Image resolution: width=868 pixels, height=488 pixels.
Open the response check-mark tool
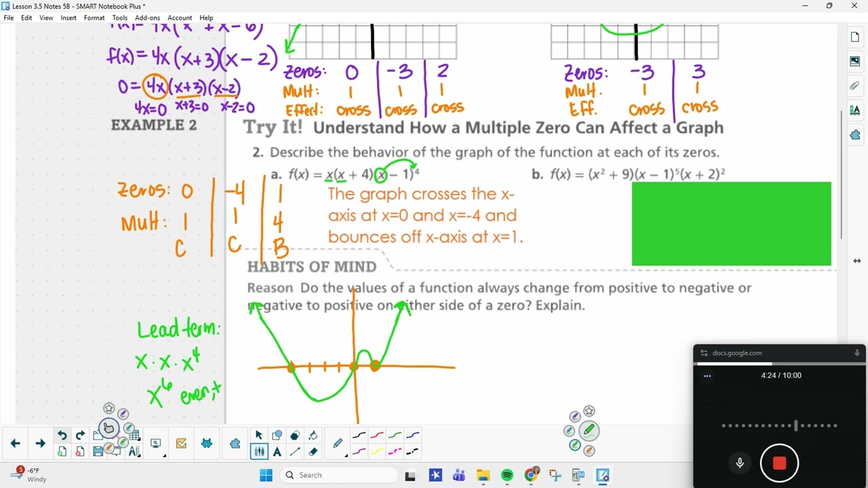[x=181, y=443]
